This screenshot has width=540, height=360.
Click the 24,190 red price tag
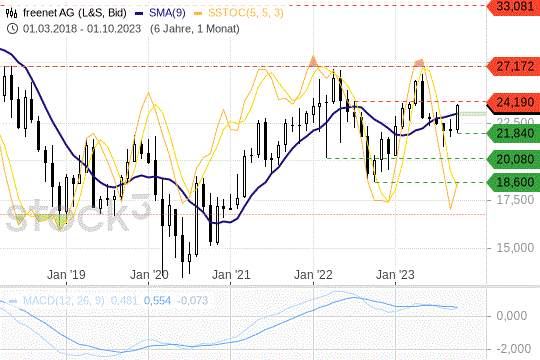[x=513, y=102]
